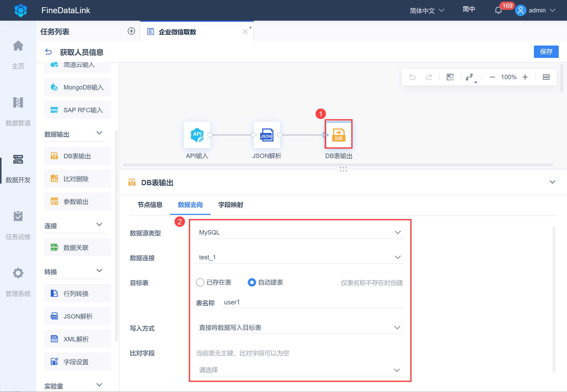Click the zoom out minus icon
The image size is (567, 392).
pyautogui.click(x=492, y=77)
